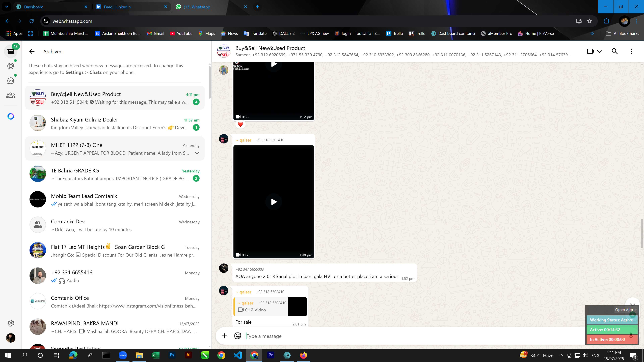Expand the call options dropdown arrow
The image size is (644, 362).
[x=600, y=51]
